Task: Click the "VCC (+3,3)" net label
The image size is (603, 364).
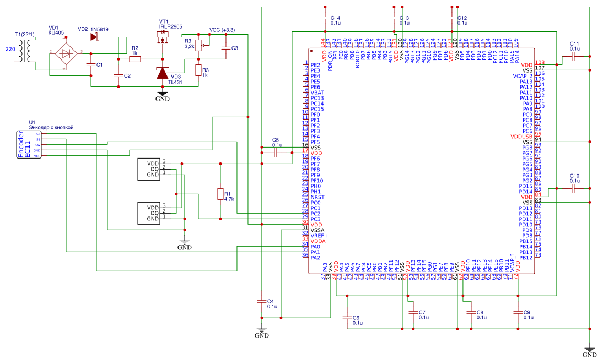Action: click(x=222, y=30)
